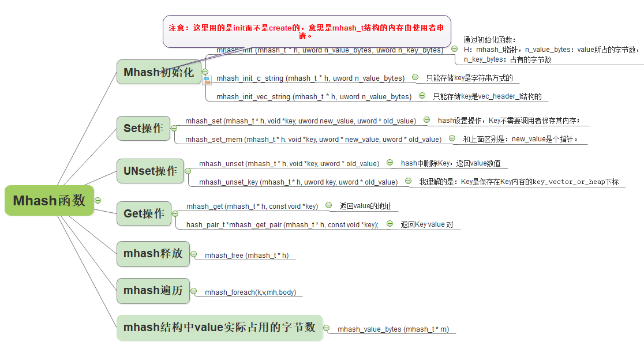
Task: Collapse the mhash结构中value实际占用的字节数 branch
Action: click(x=326, y=328)
